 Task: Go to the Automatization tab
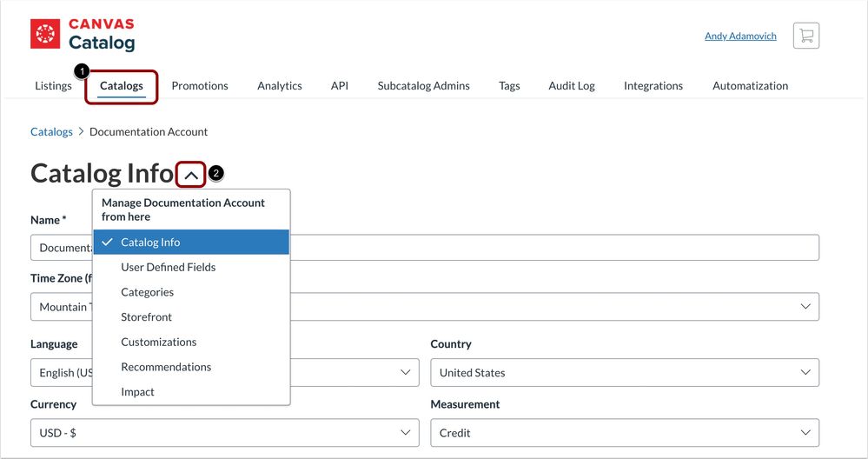(750, 86)
